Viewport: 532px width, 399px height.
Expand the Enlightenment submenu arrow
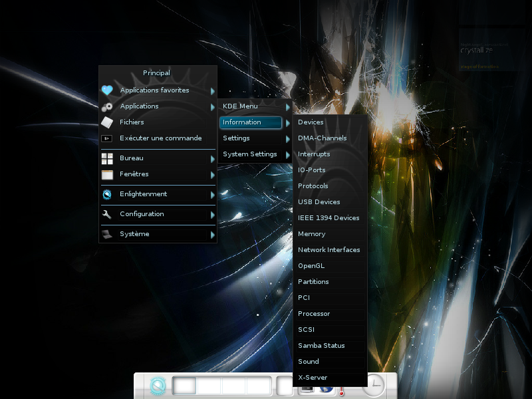coord(213,195)
